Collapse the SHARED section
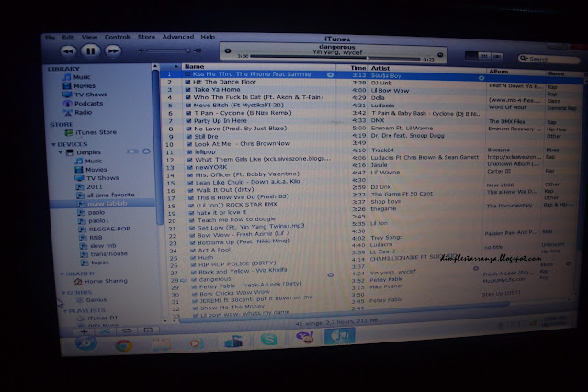Screen dimensions: 588x392 pos(62,274)
